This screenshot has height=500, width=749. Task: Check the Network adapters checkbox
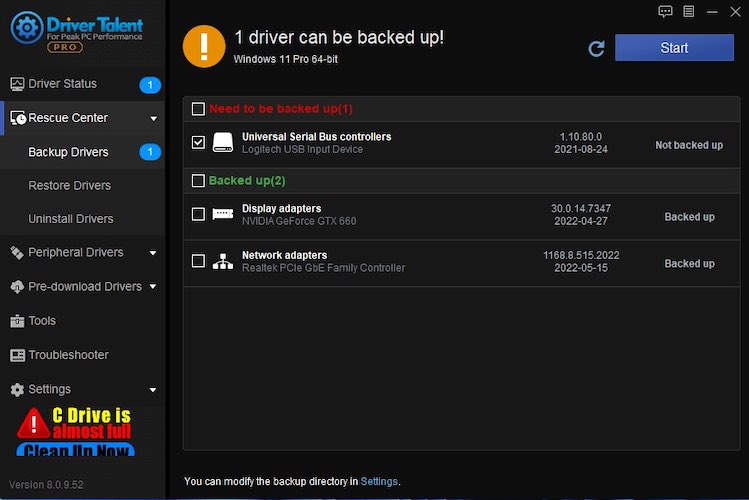[198, 261]
